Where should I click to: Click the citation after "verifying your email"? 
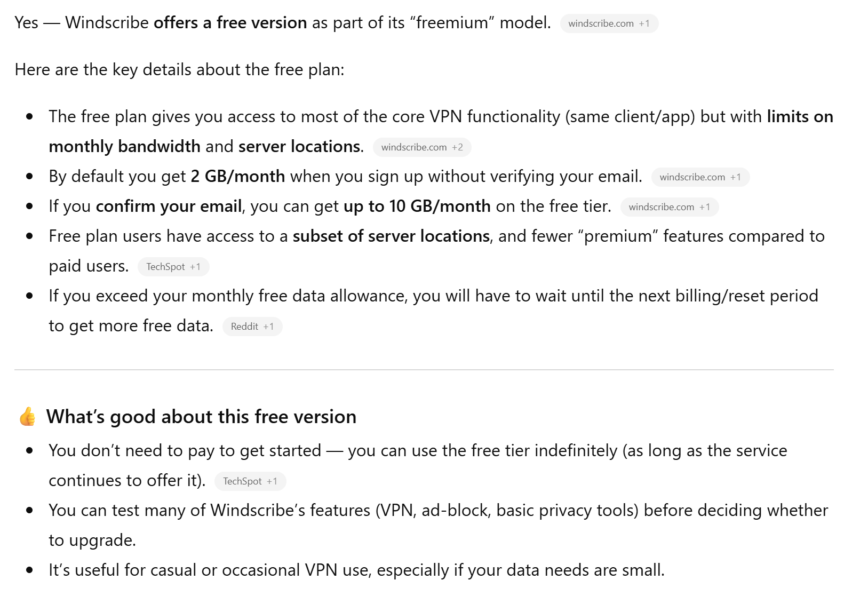(700, 177)
